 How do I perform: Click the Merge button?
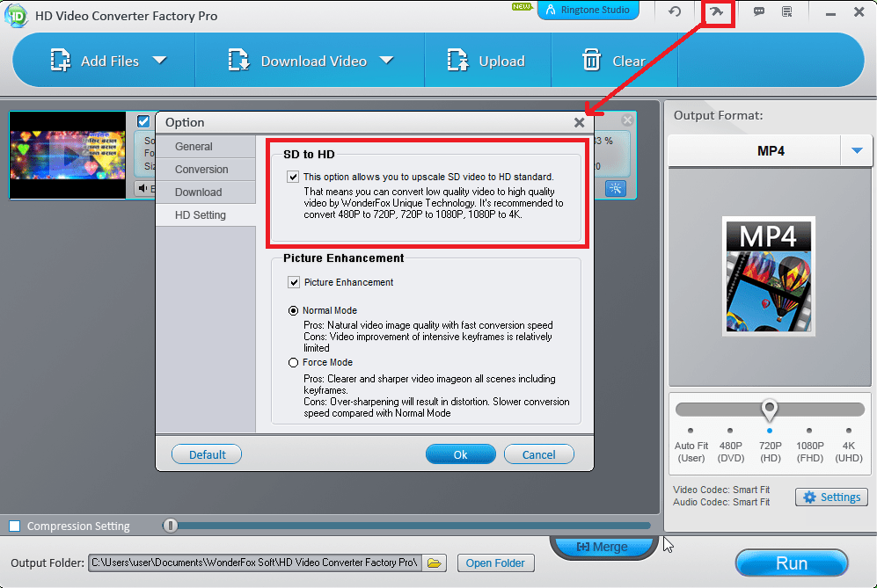[x=603, y=547]
